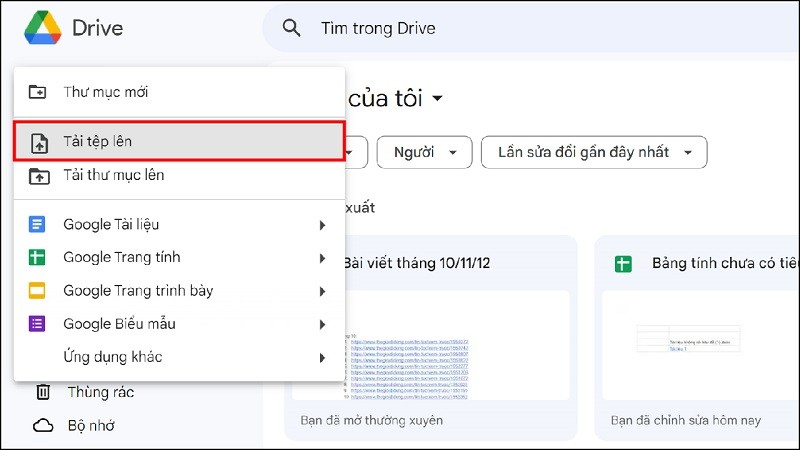Click the search magnifier icon
Image resolution: width=800 pixels, height=450 pixels.
291,28
